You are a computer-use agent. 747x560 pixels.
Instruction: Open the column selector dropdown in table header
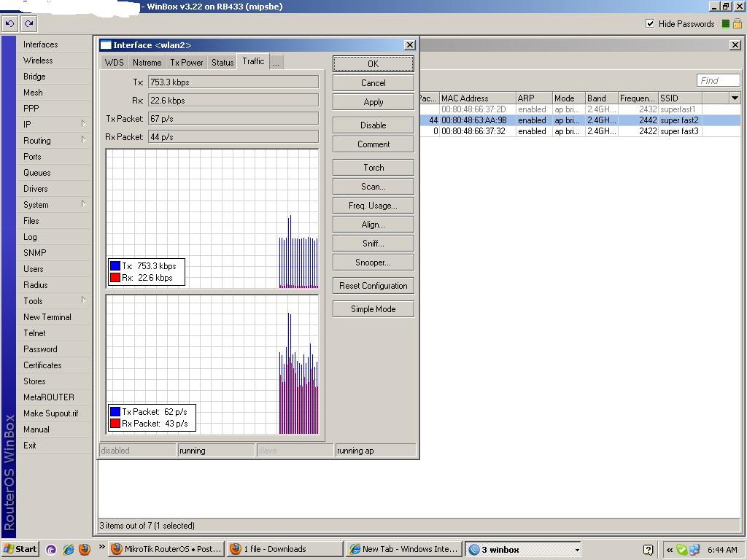pos(734,98)
